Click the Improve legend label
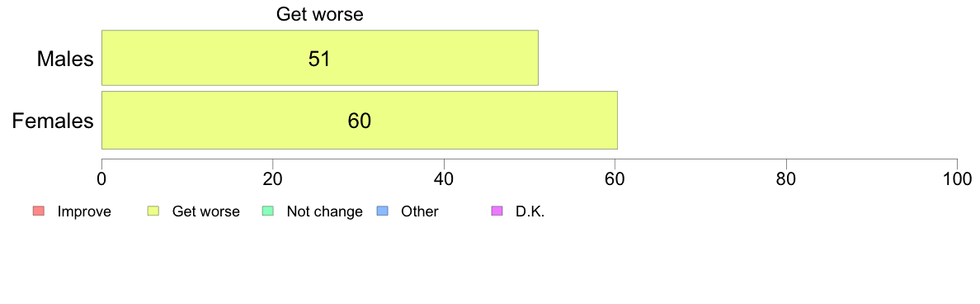 (84, 211)
